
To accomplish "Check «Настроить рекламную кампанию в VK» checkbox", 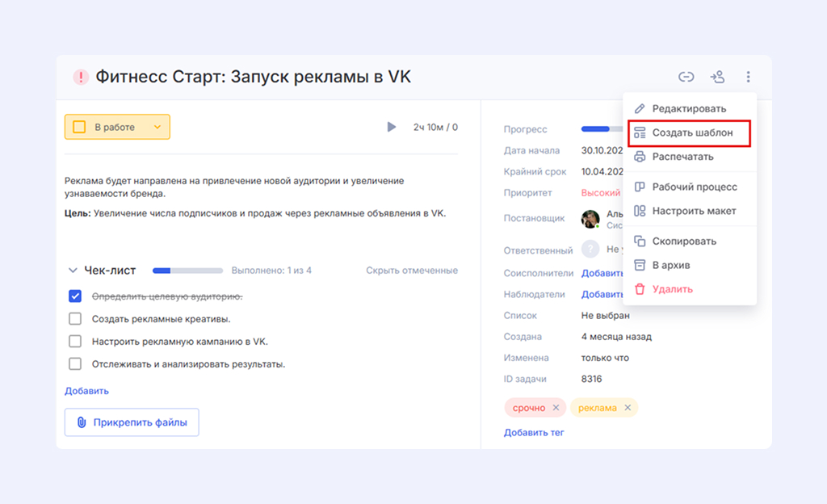I will pyautogui.click(x=75, y=342).
